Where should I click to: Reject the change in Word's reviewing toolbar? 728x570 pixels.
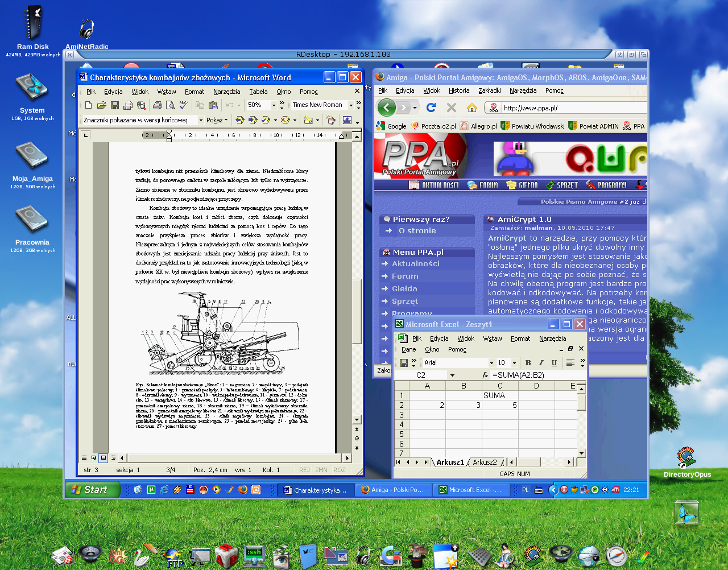pyautogui.click(x=286, y=120)
